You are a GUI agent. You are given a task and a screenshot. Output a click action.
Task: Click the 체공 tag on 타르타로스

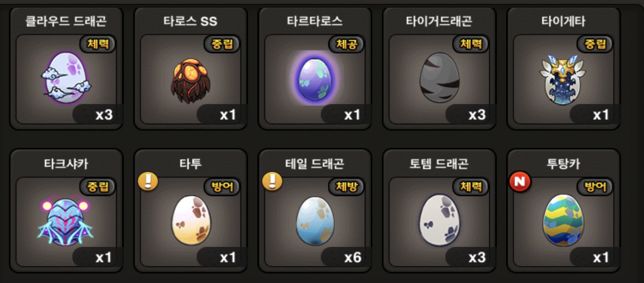[x=346, y=44]
